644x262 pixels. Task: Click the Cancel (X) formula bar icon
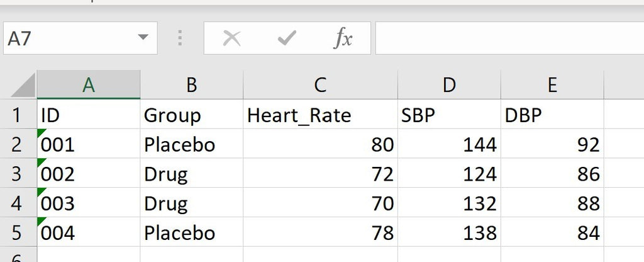point(232,39)
